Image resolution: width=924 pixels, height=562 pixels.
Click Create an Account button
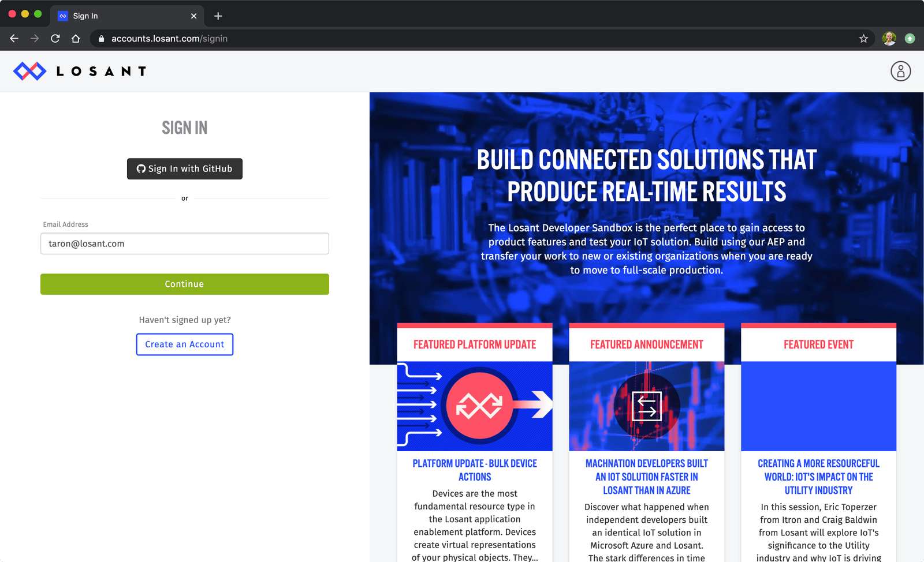[x=185, y=344]
